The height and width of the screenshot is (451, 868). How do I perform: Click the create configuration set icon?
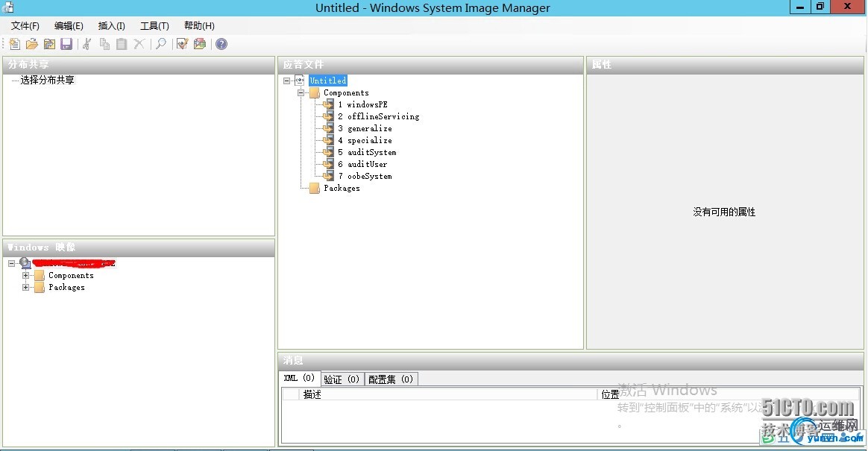tap(200, 44)
